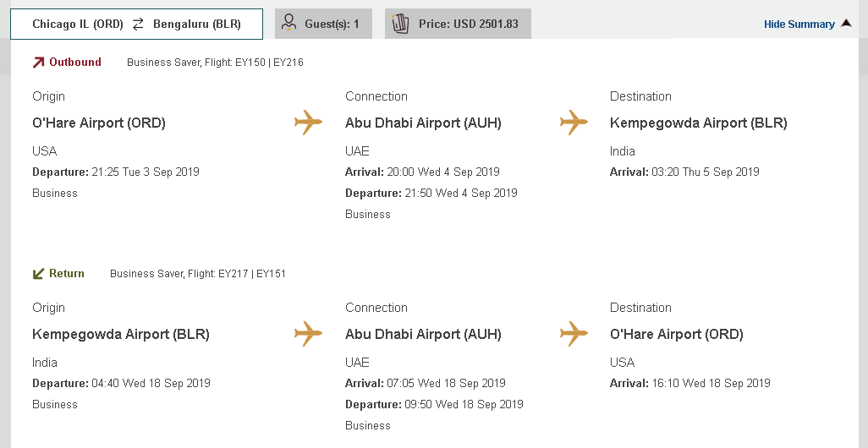The width and height of the screenshot is (868, 448).
Task: Click return flight numbers EY217 | EY151
Action: pyautogui.click(x=252, y=274)
